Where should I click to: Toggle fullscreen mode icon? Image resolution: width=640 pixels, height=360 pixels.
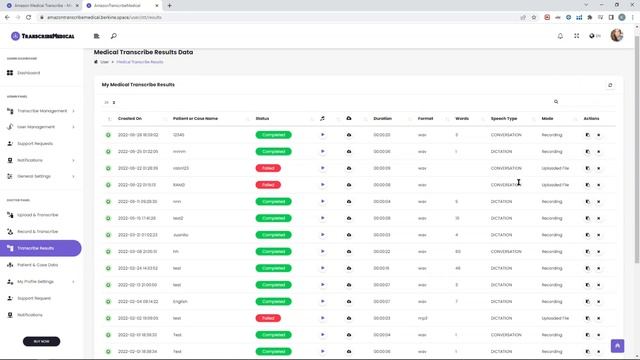point(576,36)
